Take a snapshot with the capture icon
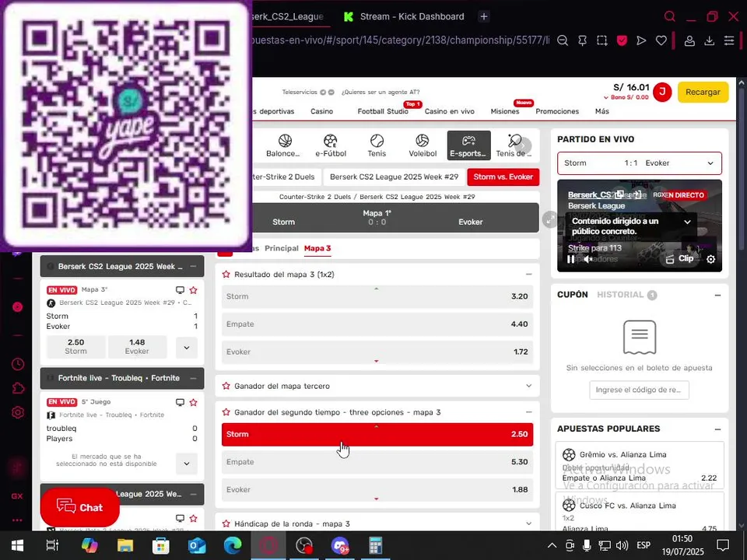747x560 pixels. (602, 40)
